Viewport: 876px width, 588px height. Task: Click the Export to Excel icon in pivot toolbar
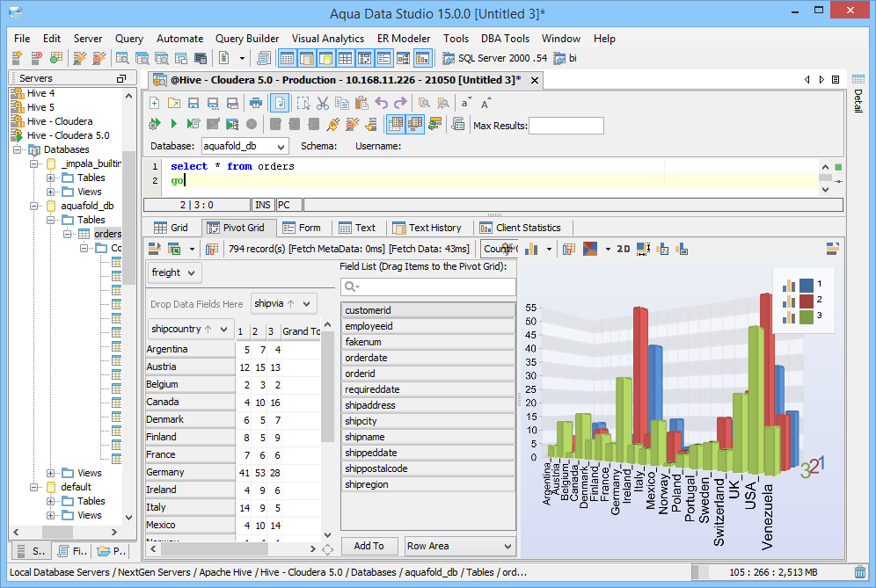pos(174,249)
